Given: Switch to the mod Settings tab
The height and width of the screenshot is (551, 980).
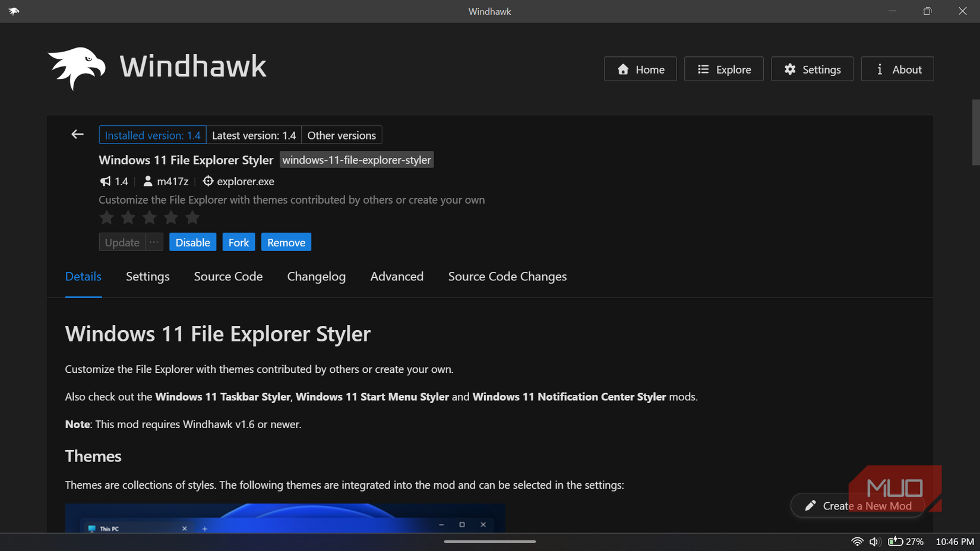Looking at the screenshot, I should coord(148,277).
